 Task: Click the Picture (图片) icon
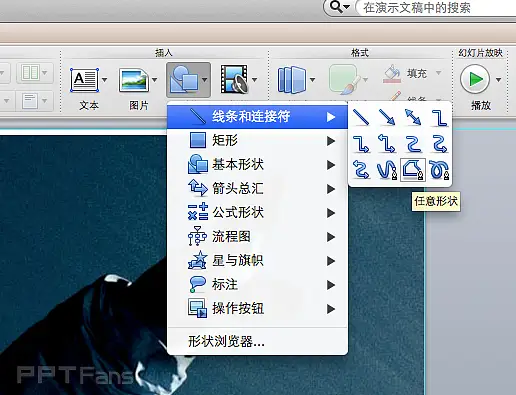(134, 80)
